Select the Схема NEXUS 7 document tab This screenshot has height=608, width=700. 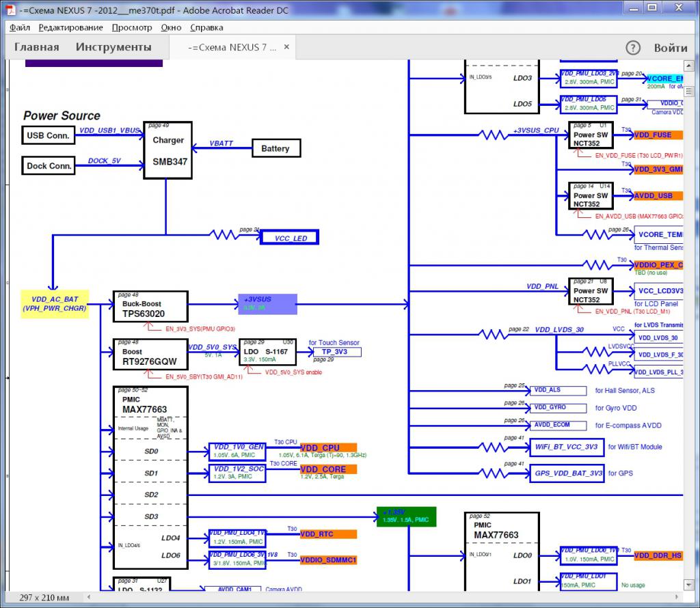tap(232, 48)
